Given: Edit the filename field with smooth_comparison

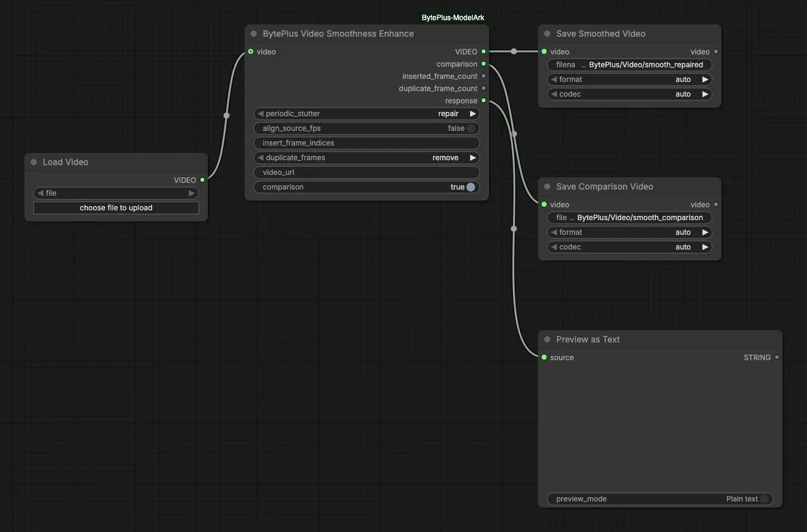Looking at the screenshot, I should click(x=630, y=218).
